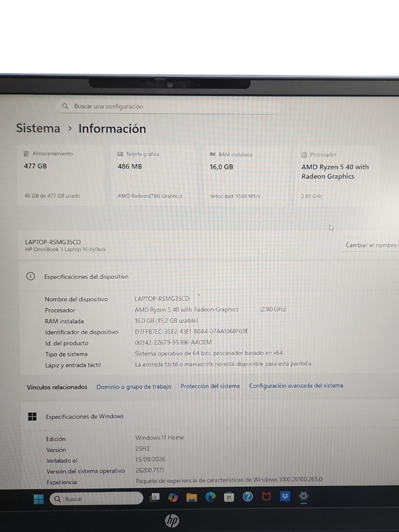
Task: Click the Settings gear in the taskbar
Action: 303,496
